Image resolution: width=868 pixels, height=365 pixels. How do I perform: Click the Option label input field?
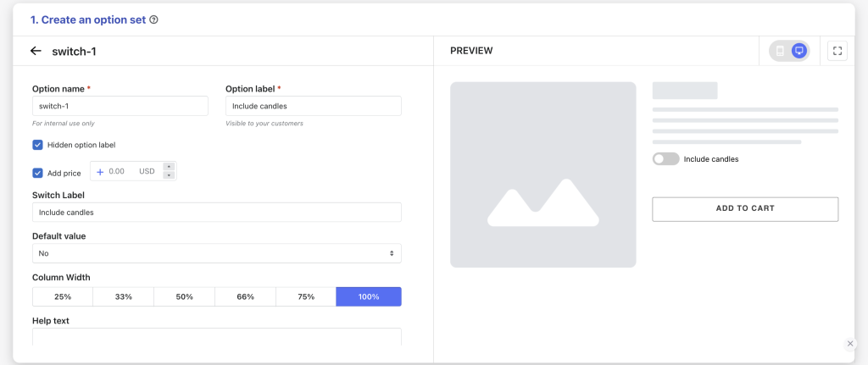(x=314, y=106)
